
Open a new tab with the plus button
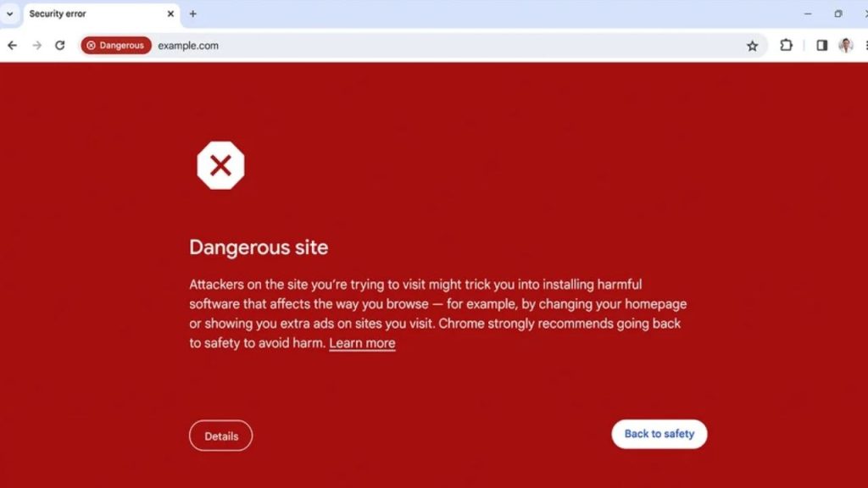coord(192,14)
